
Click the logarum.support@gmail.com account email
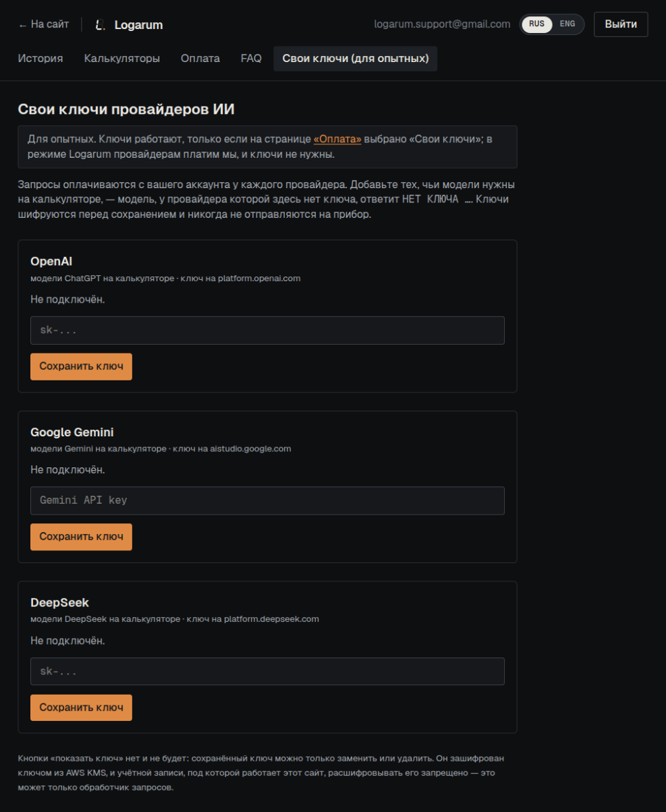(x=442, y=24)
